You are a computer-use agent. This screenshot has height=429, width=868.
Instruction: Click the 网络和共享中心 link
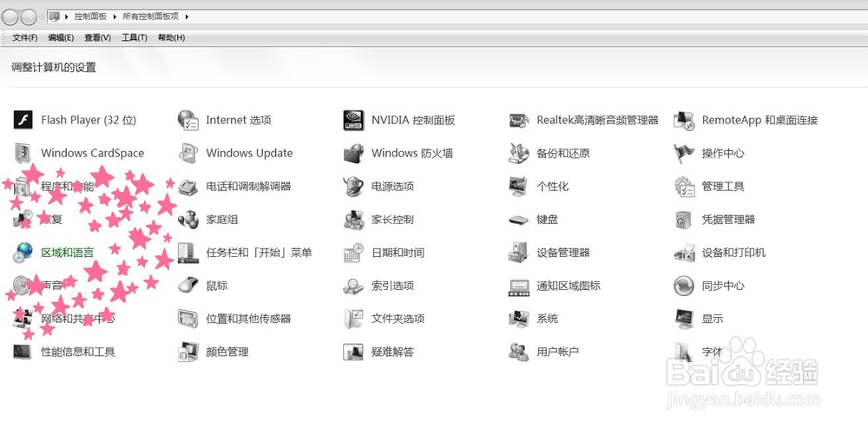tap(78, 319)
